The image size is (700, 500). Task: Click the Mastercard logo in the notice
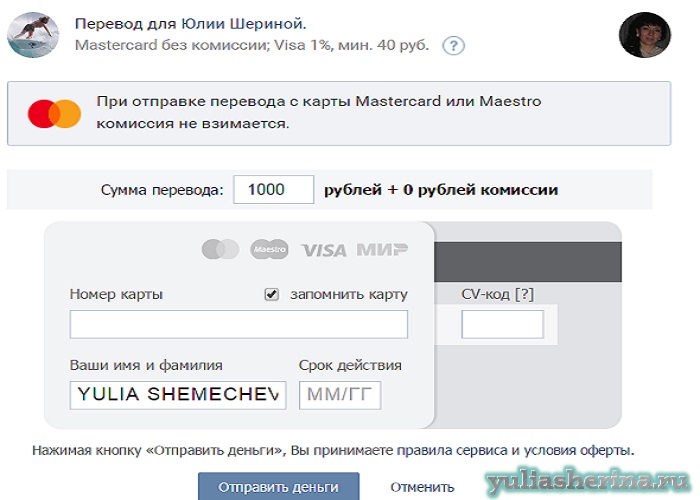tap(54, 114)
